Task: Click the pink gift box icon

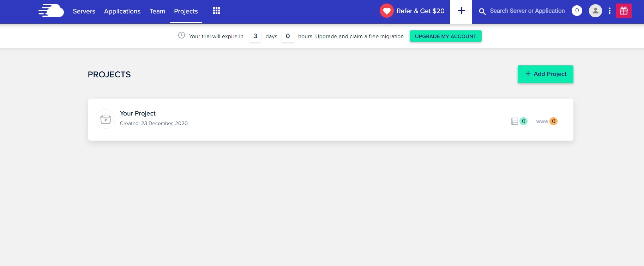Action: 624,11
